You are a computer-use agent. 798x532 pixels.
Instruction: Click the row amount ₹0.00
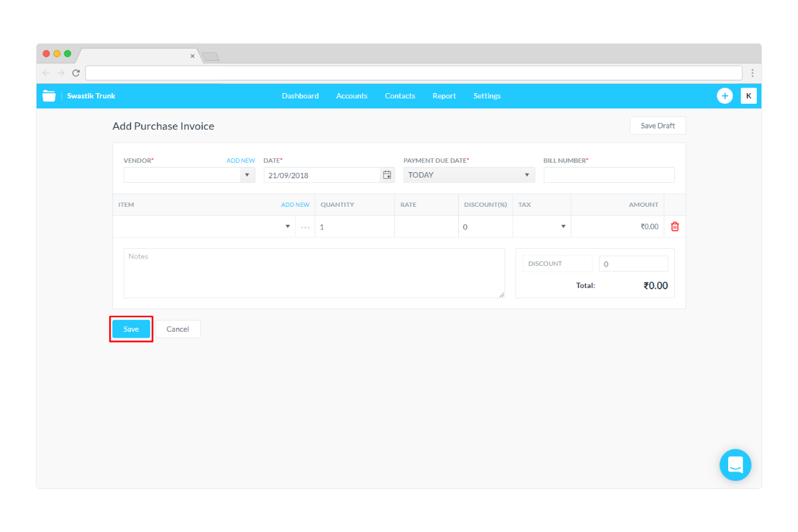point(650,227)
